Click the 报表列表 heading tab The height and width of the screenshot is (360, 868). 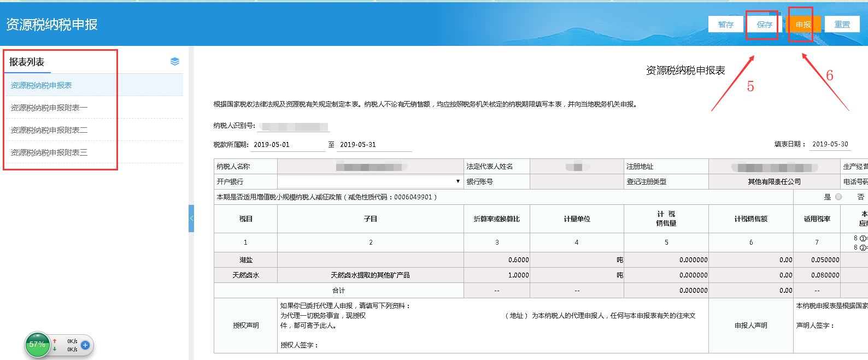pyautogui.click(x=27, y=62)
